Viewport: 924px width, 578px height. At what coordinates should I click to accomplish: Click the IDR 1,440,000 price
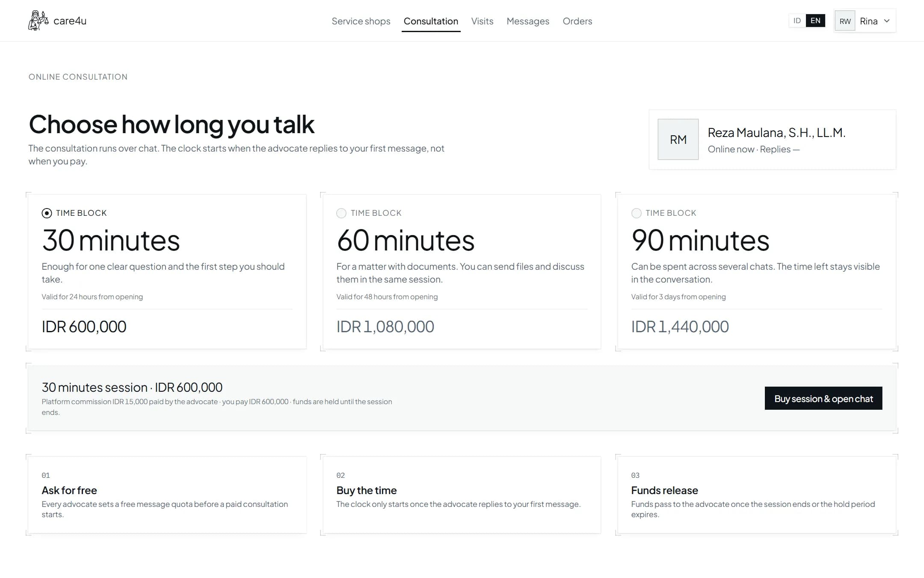coord(680,327)
